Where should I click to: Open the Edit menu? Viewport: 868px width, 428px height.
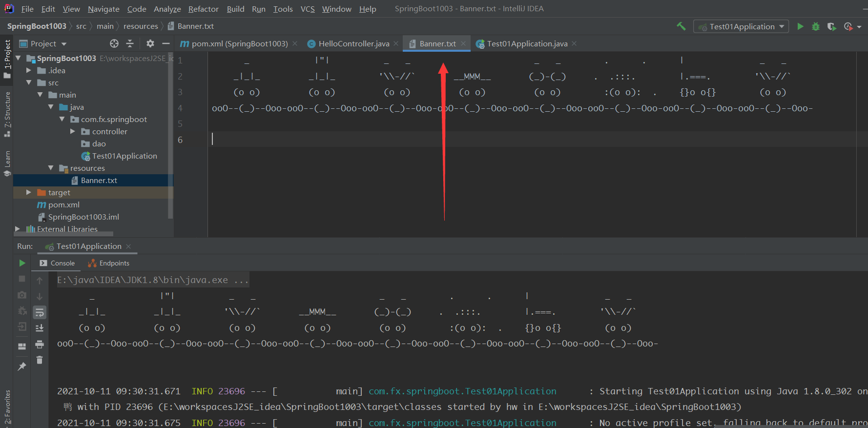48,9
